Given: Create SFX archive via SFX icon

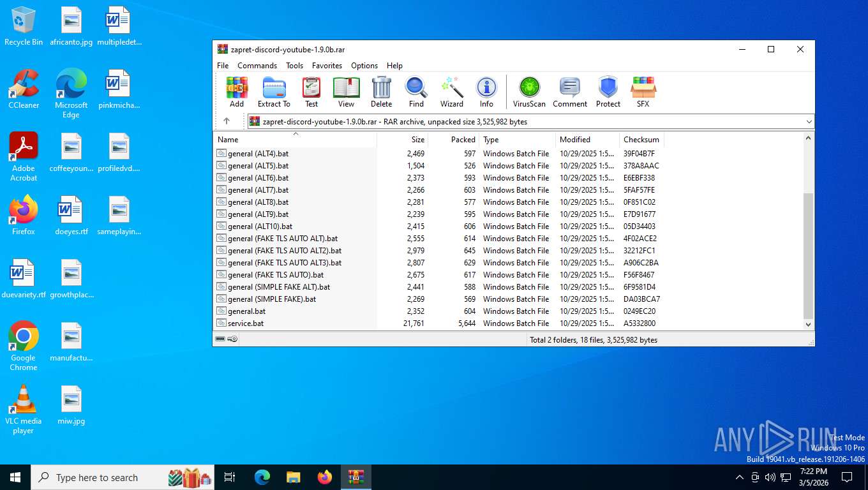Looking at the screenshot, I should click(643, 92).
